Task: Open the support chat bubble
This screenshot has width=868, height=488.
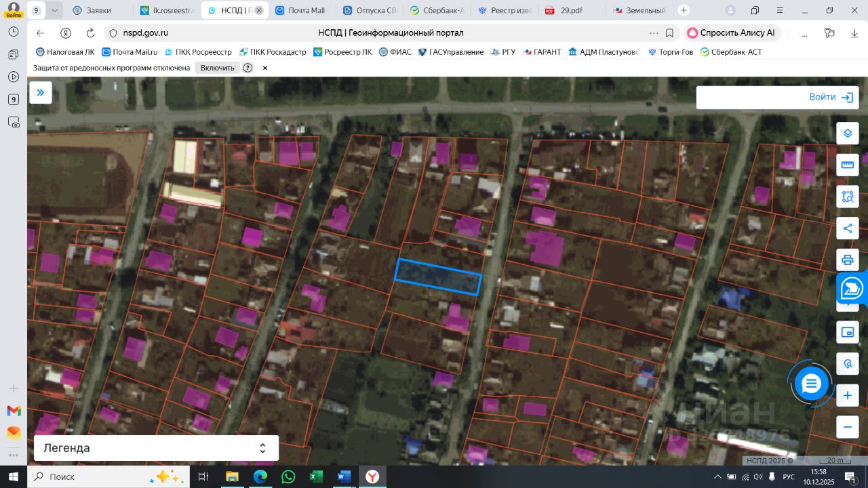Action: (811, 384)
